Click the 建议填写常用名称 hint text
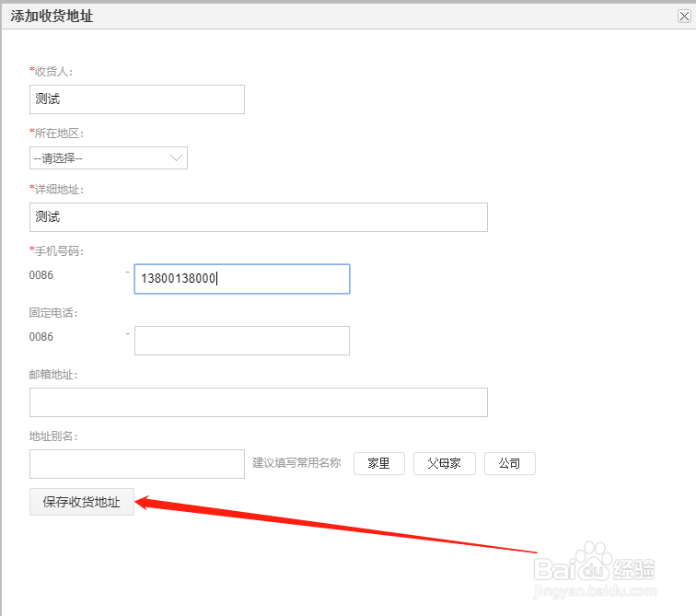The width and height of the screenshot is (696, 616). 296,463
